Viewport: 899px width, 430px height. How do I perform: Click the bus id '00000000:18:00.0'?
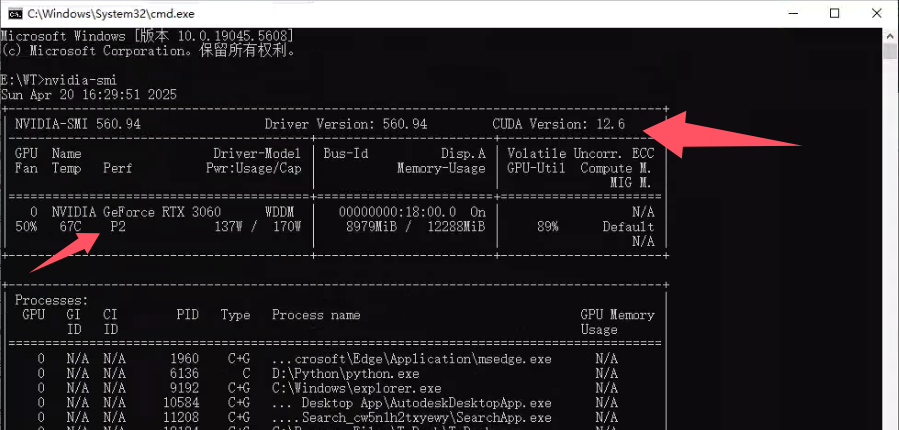point(397,212)
